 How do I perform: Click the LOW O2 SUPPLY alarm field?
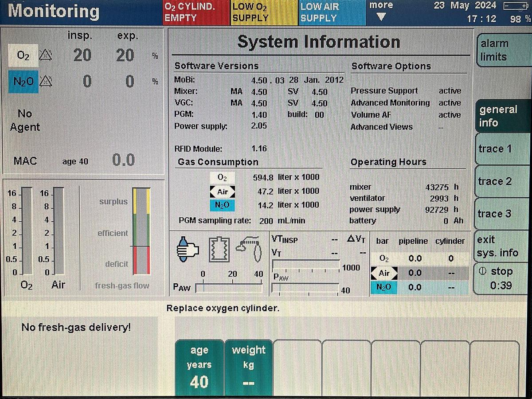point(262,12)
